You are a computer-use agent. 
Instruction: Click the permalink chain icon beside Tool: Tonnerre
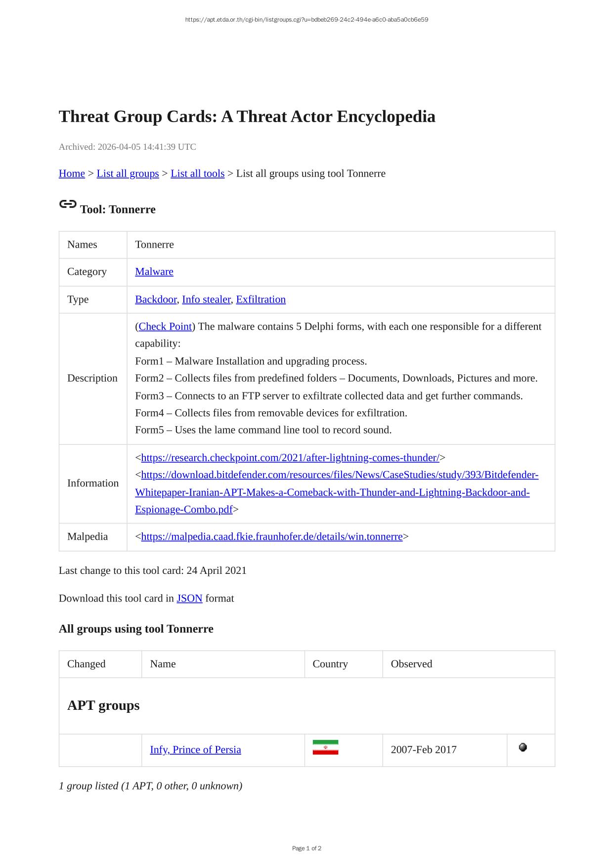click(x=68, y=204)
